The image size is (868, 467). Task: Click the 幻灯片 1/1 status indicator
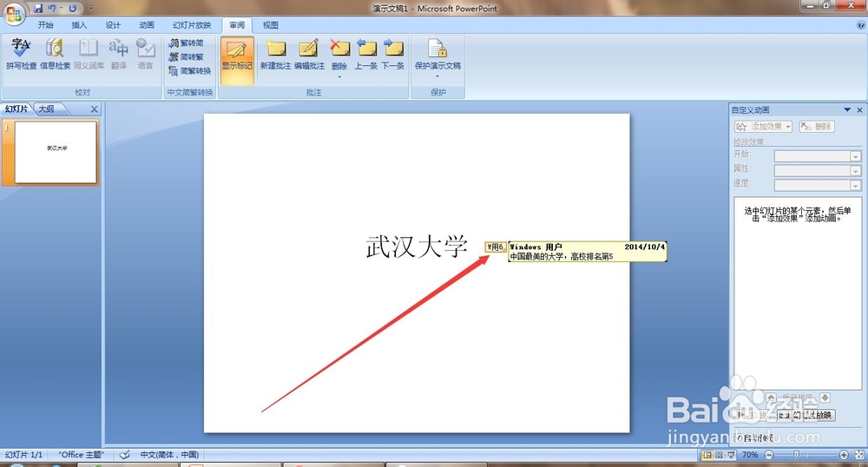point(23,455)
